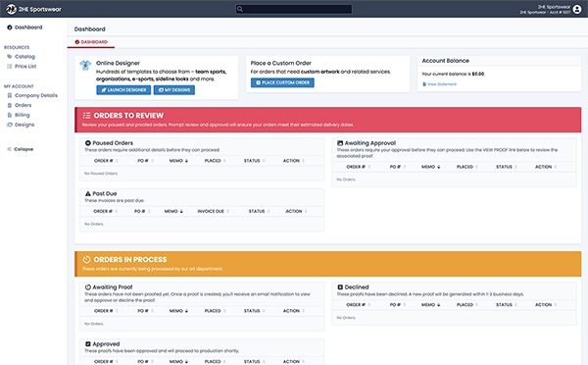Click the Designs icon in sidebar
Image resolution: width=588 pixels, height=365 pixels.
(10, 125)
